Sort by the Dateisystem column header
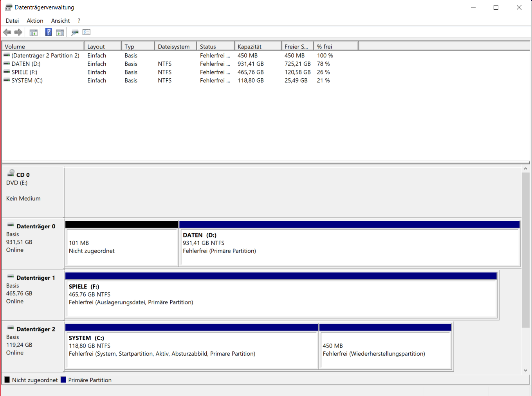This screenshot has height=396, width=532. click(x=176, y=46)
